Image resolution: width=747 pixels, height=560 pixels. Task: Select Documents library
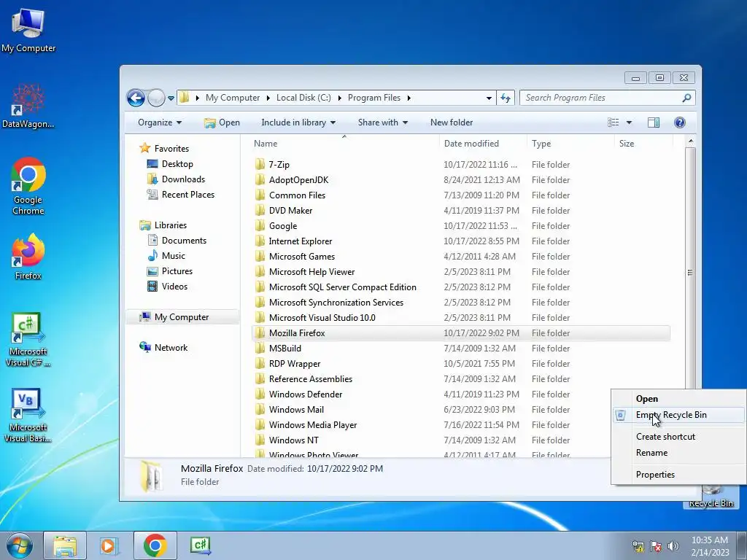tap(177, 241)
